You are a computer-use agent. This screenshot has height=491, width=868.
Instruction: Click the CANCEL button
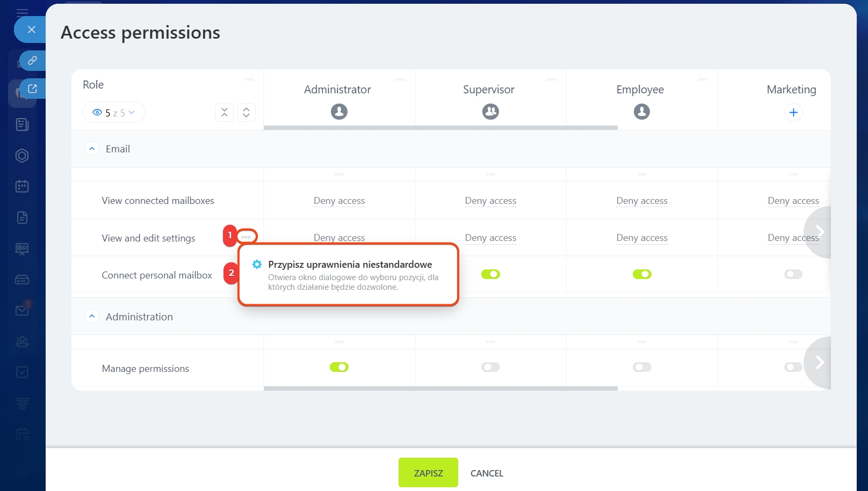tap(487, 473)
